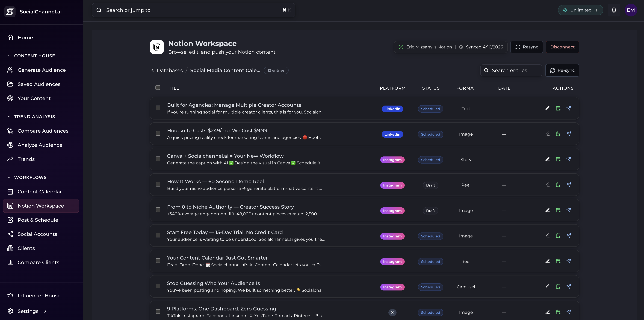Click the 'Eric Mizsanyi's Notion' connection label
The image size is (644, 320).
click(429, 47)
